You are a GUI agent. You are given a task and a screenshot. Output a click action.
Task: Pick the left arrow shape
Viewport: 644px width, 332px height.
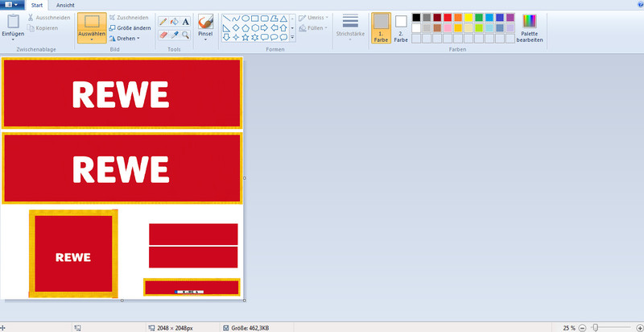(x=274, y=28)
